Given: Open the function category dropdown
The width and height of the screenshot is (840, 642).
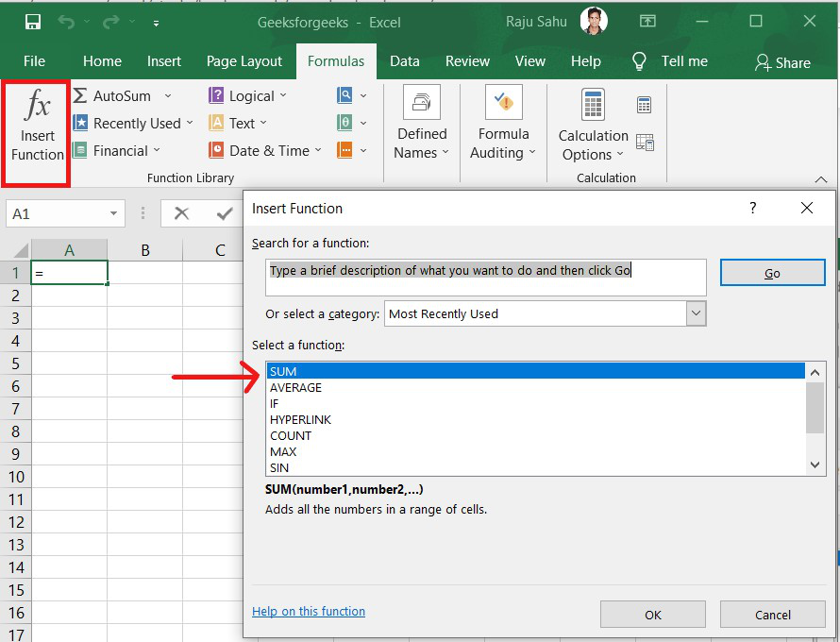Looking at the screenshot, I should (x=696, y=313).
